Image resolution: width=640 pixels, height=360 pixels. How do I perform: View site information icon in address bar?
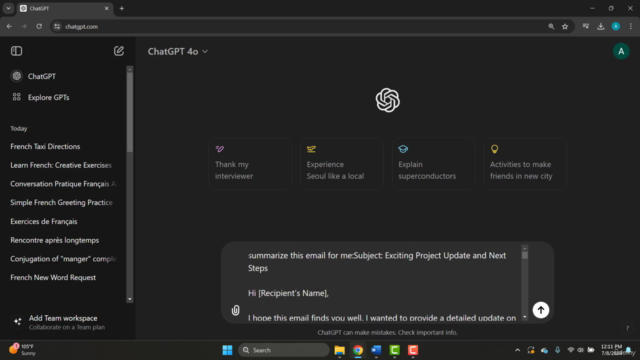click(x=57, y=27)
